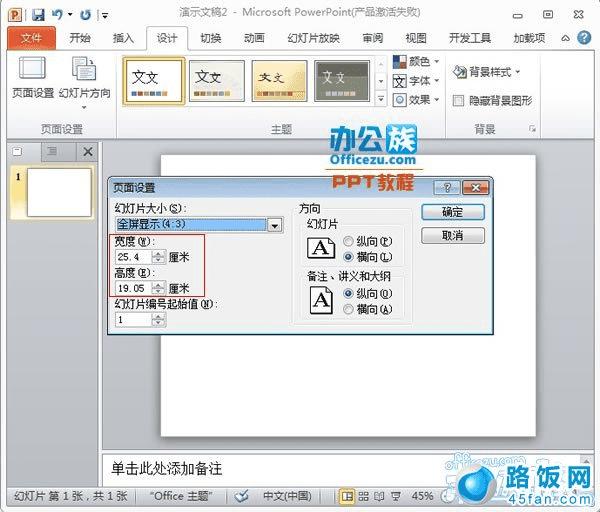Image resolution: width=600 pixels, height=512 pixels.
Task: Click "Office 主题" in status bar
Action: 181,496
